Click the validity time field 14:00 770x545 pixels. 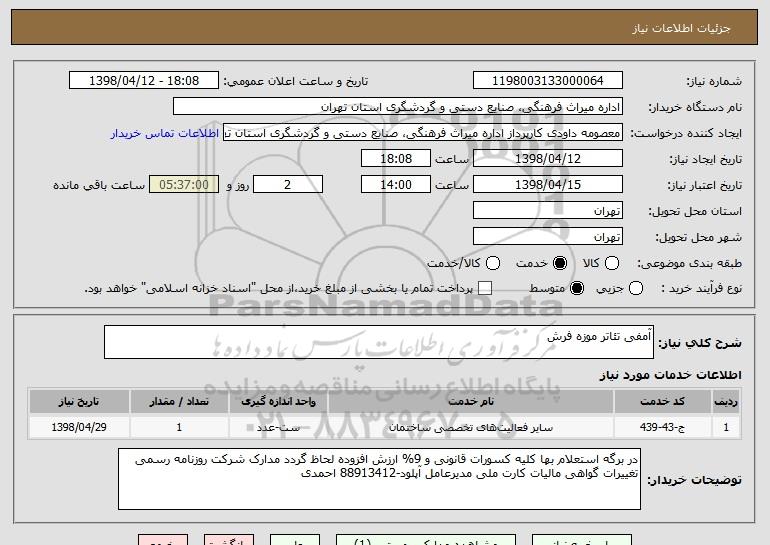pos(396,185)
